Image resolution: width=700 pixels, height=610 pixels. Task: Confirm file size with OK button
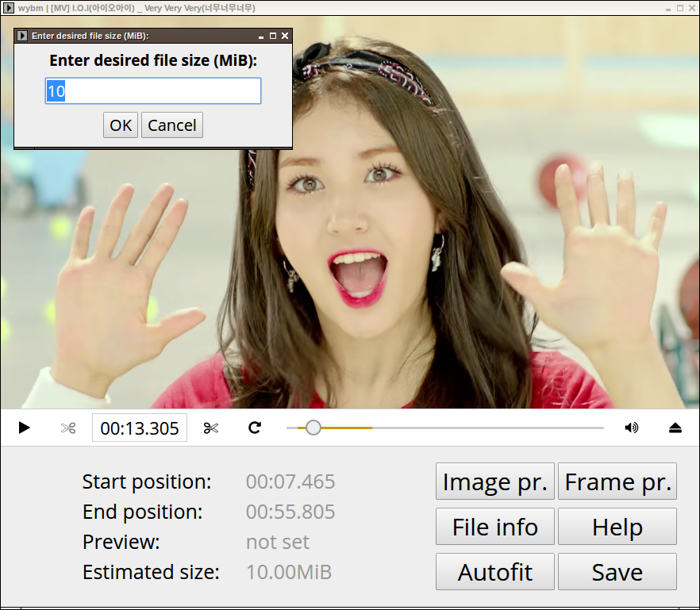tap(121, 125)
